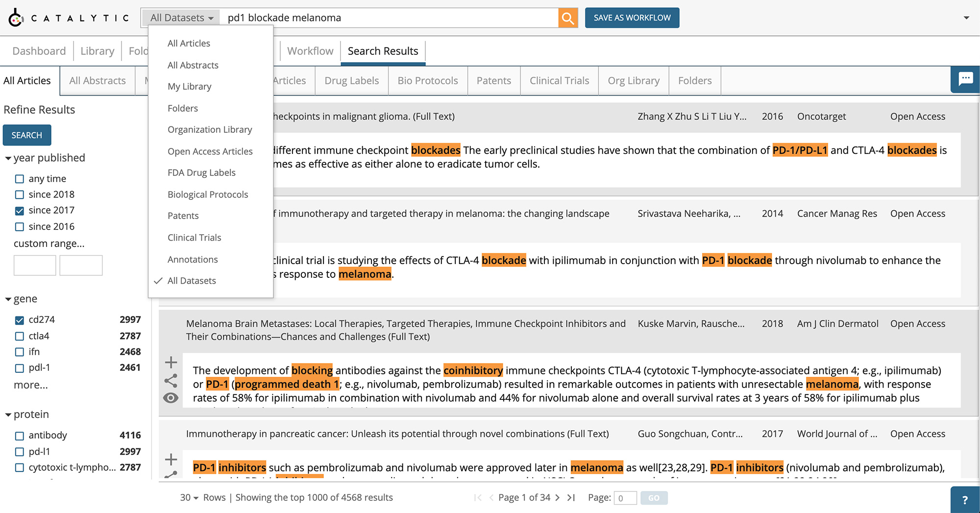Choose 'Annotations' in dataset menu
The height and width of the screenshot is (513, 980).
[193, 260]
